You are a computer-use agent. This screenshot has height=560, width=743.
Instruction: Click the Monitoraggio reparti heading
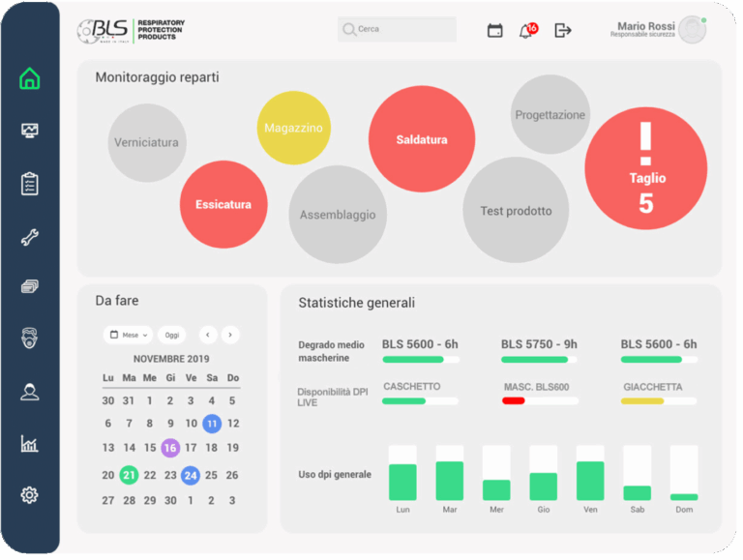[x=158, y=77]
